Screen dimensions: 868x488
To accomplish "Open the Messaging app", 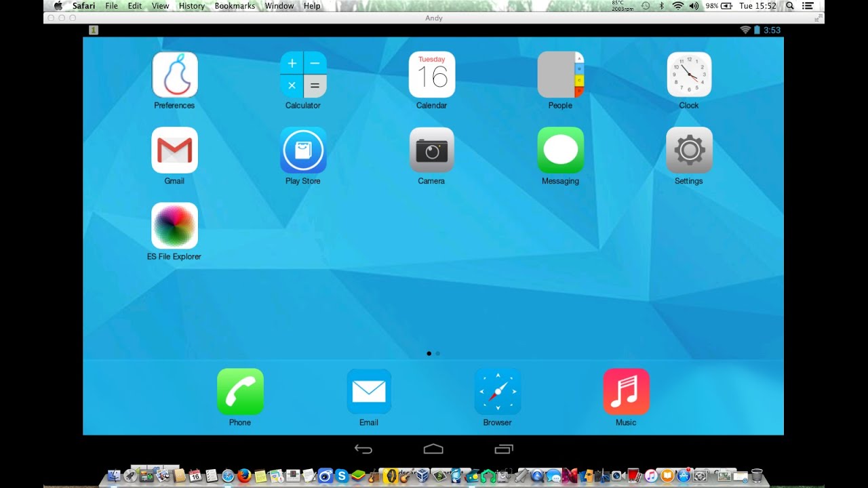I will [560, 150].
